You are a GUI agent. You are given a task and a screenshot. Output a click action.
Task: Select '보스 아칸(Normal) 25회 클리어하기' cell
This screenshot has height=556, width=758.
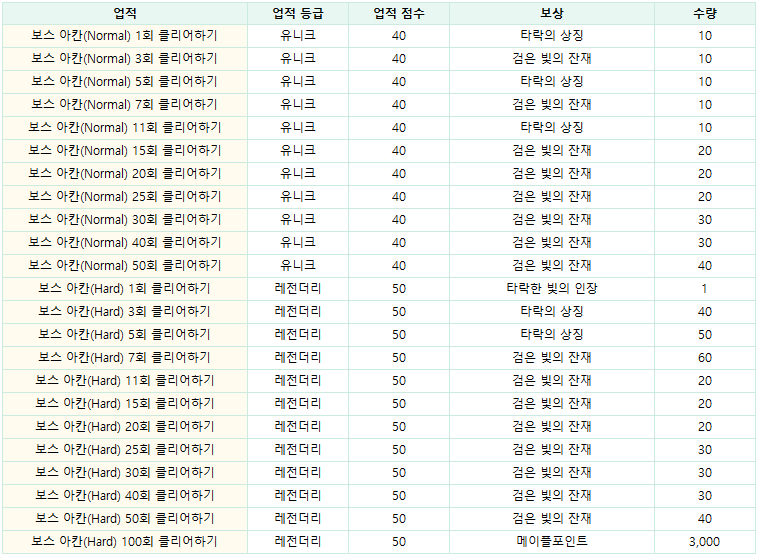[125, 196]
